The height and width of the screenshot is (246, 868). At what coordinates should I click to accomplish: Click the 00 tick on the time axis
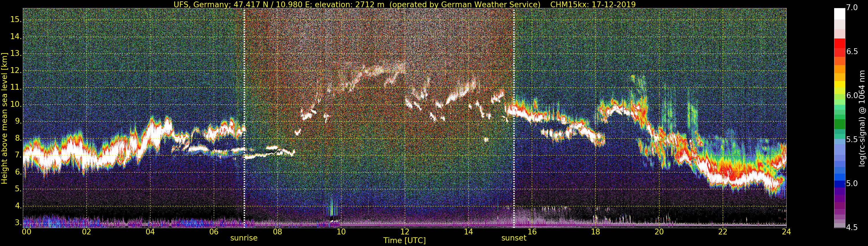(x=26, y=232)
